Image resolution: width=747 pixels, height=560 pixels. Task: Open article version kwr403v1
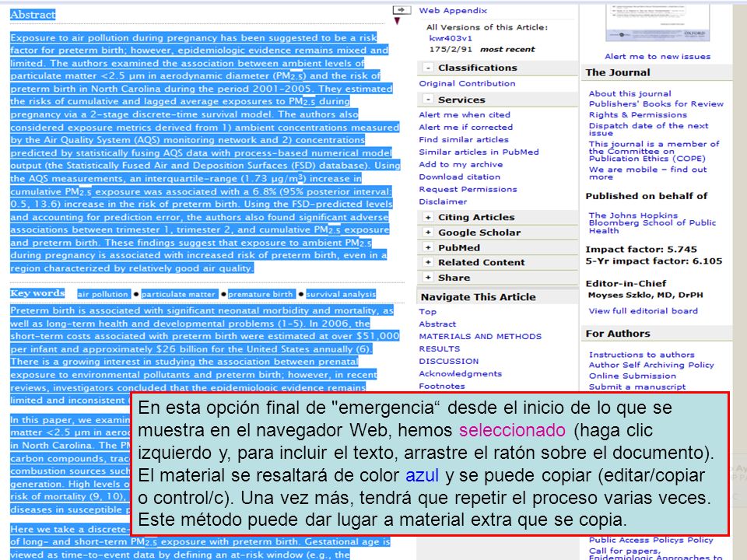pos(451,38)
